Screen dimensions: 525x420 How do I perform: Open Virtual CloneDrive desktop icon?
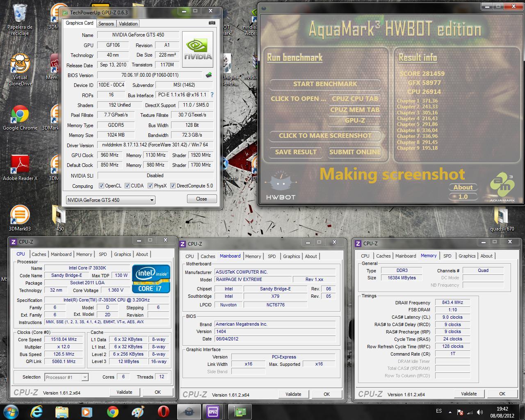[20, 70]
